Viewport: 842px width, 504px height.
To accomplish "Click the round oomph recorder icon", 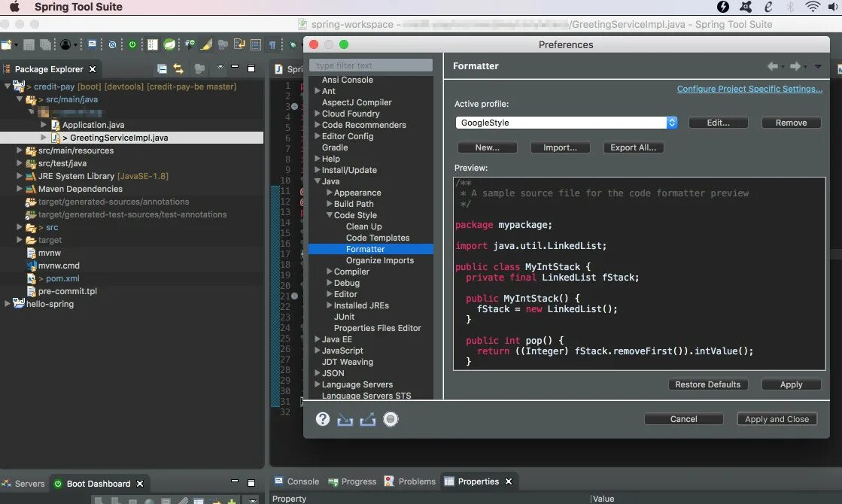I will point(391,419).
